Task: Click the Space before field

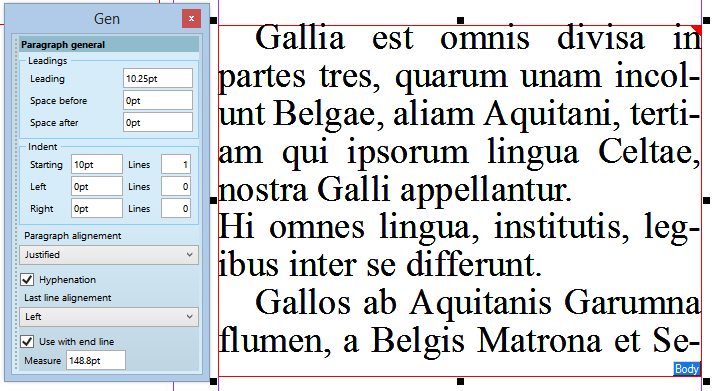Action: [x=158, y=100]
